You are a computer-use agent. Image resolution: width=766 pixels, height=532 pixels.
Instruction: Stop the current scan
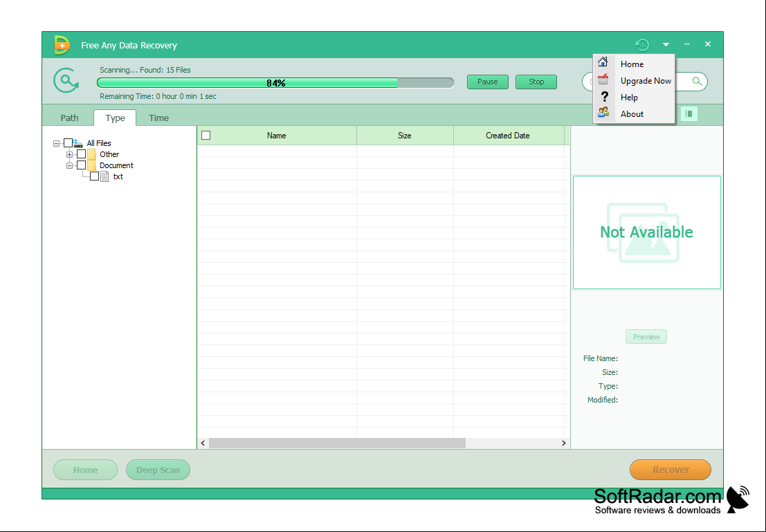pos(536,82)
